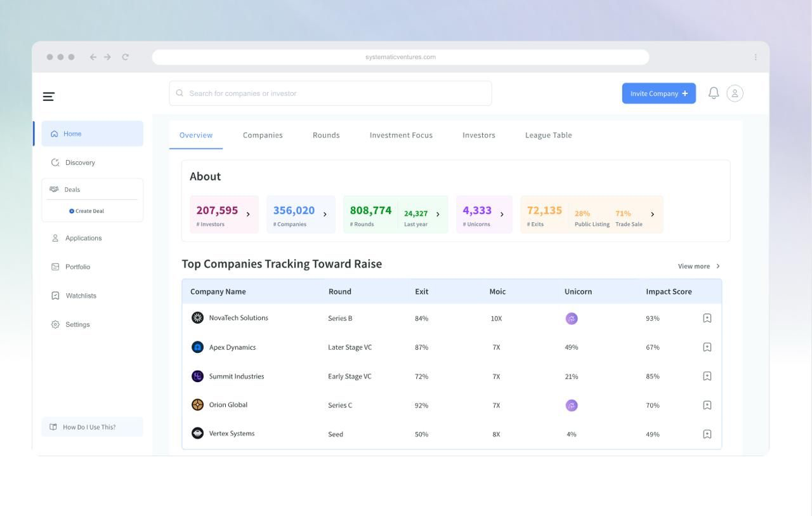Image resolution: width=812 pixels, height=516 pixels.
Task: Open the Investment Focus tab
Action: pos(401,135)
